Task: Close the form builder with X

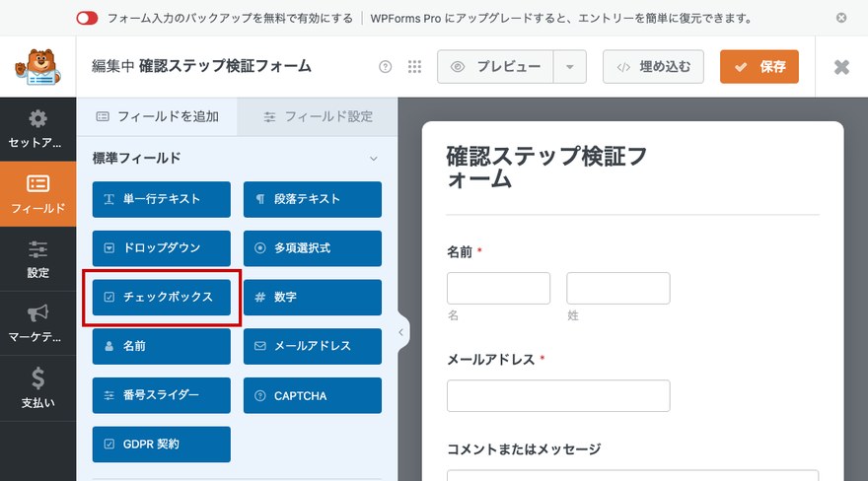Action: pyautogui.click(x=841, y=67)
